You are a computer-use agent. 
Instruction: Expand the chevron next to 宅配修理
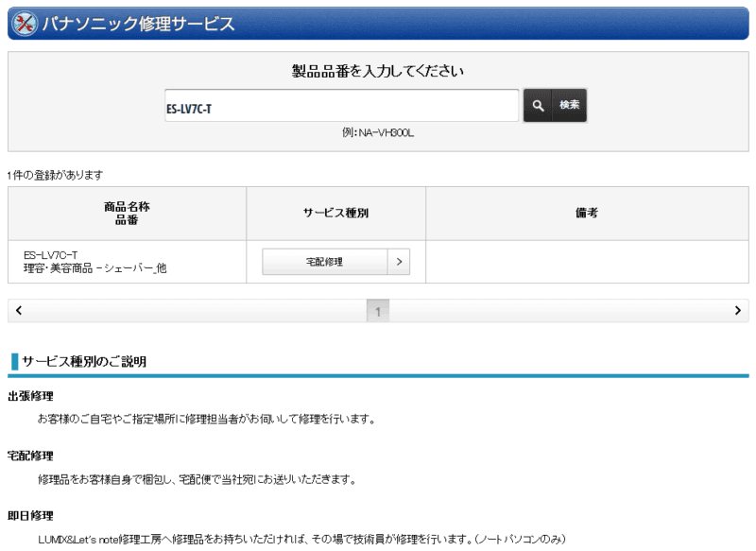[x=399, y=262]
